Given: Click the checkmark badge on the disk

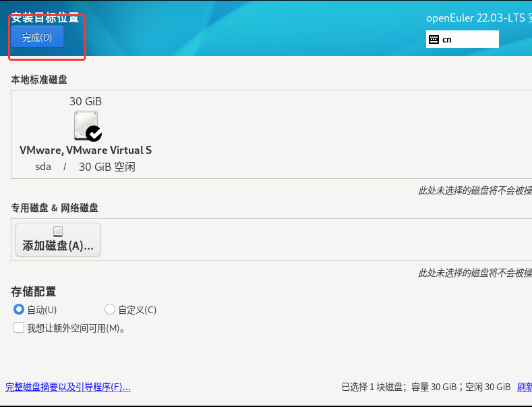Looking at the screenshot, I should 94,134.
